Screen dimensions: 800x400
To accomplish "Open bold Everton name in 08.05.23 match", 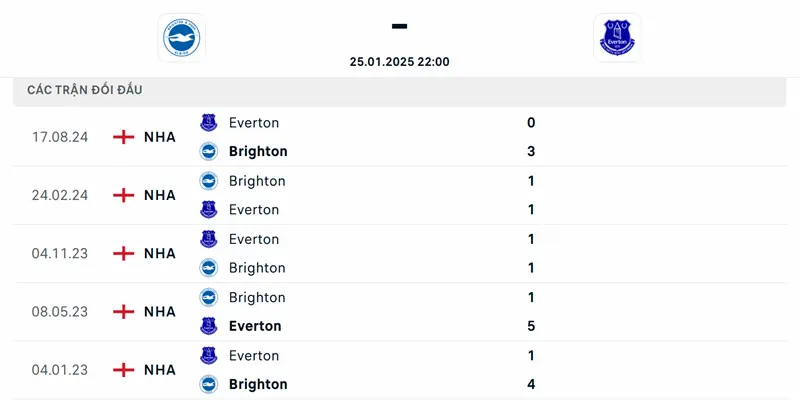I will (255, 326).
